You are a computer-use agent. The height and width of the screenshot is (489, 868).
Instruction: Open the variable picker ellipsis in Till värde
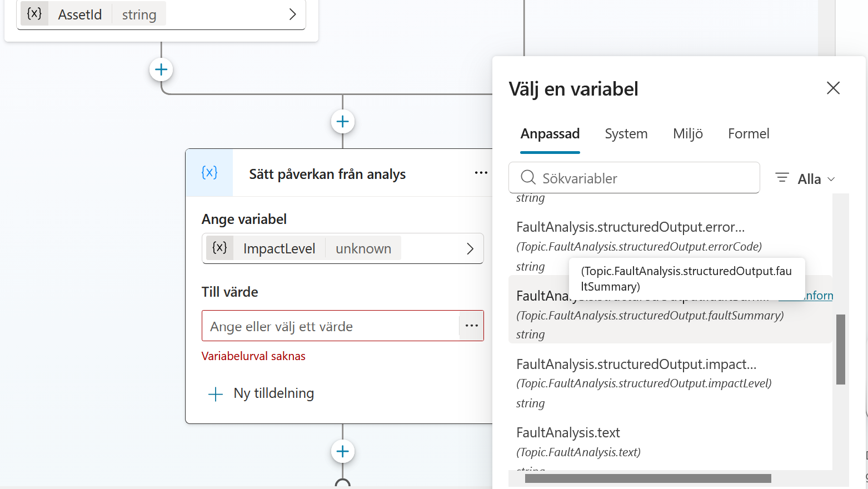(472, 326)
